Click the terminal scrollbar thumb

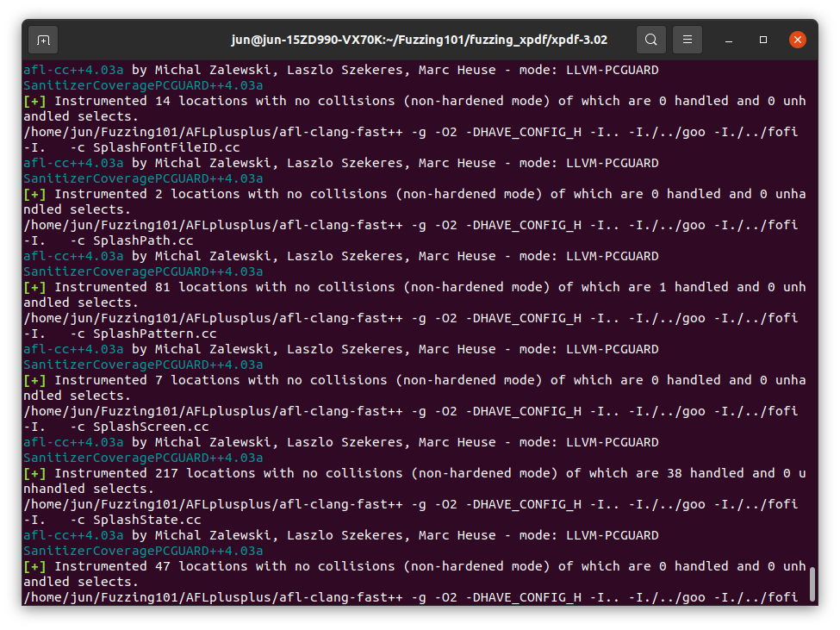coord(812,584)
